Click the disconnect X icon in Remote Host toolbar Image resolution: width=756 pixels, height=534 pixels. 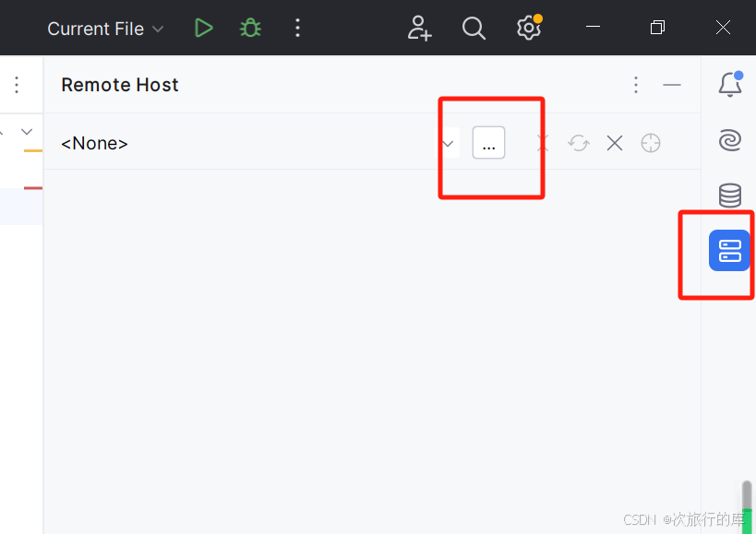click(615, 143)
